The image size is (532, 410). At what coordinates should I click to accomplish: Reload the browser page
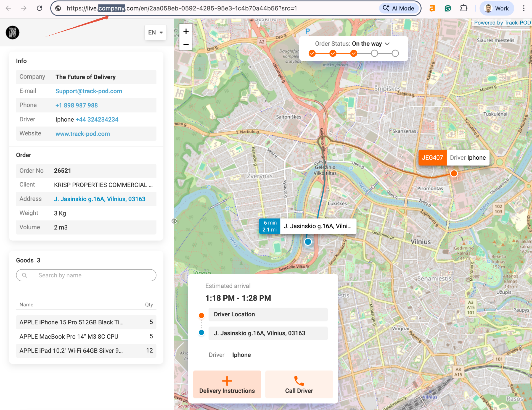point(39,8)
